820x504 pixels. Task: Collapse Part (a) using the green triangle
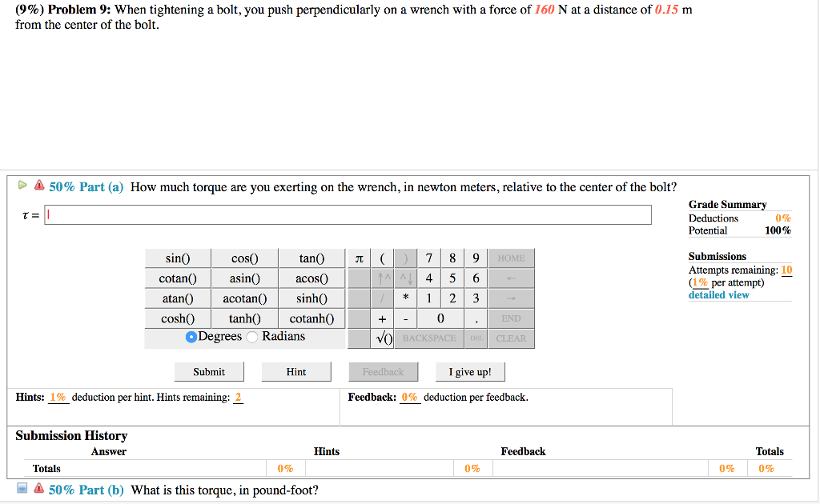pyautogui.click(x=23, y=186)
